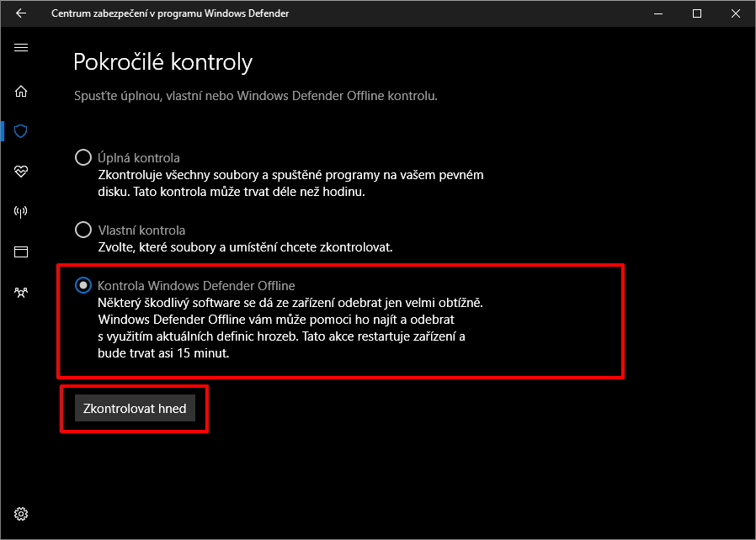Viewport: 756px width, 540px height.
Task: Select the Úplná kontrola radio circle
Action: tap(83, 157)
